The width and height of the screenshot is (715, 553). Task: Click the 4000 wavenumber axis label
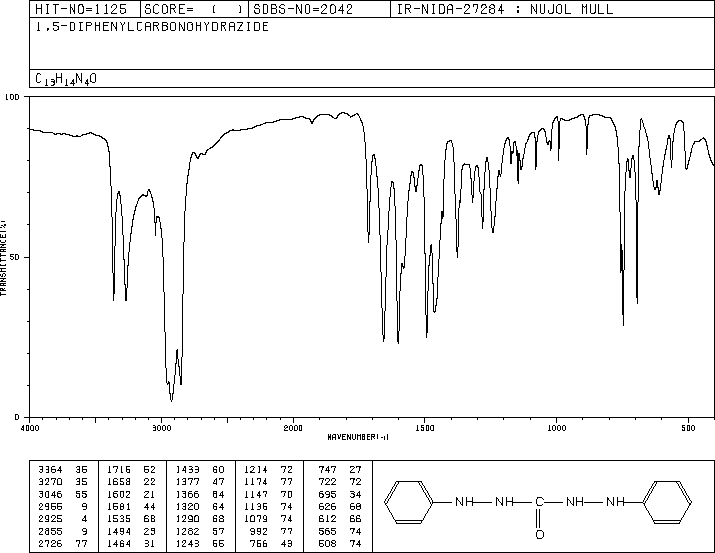pyautogui.click(x=30, y=428)
